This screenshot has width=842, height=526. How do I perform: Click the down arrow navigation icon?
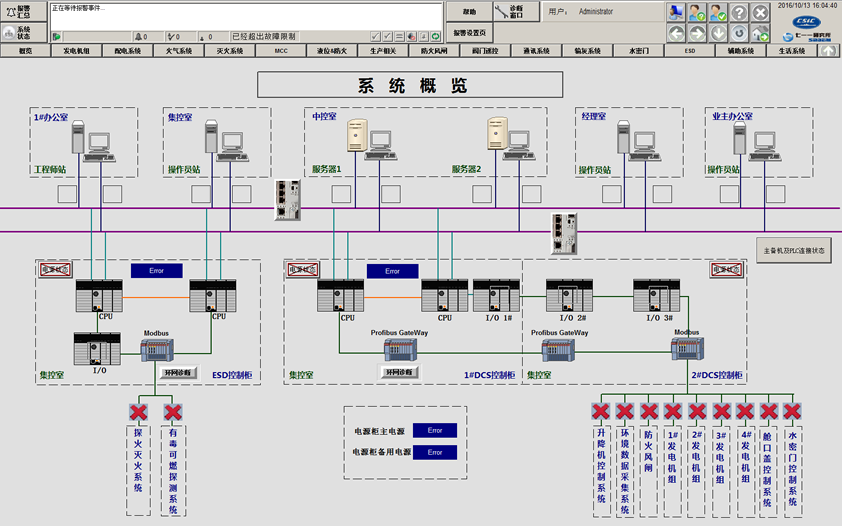click(x=719, y=33)
